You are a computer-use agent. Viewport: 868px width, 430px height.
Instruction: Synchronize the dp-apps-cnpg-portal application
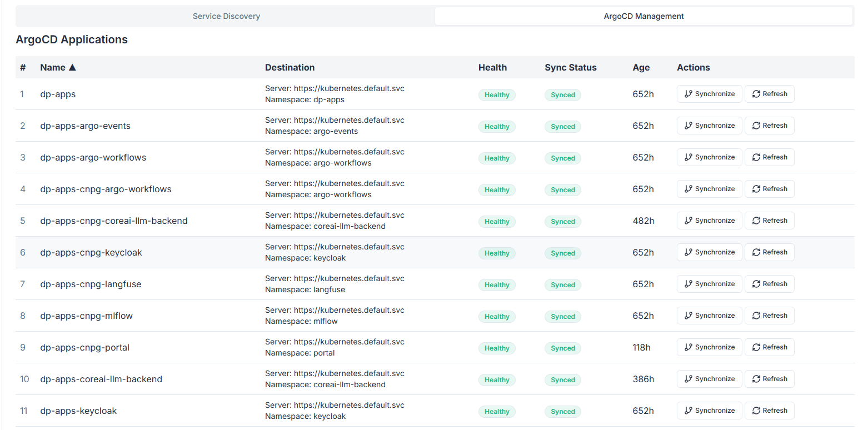pos(709,347)
